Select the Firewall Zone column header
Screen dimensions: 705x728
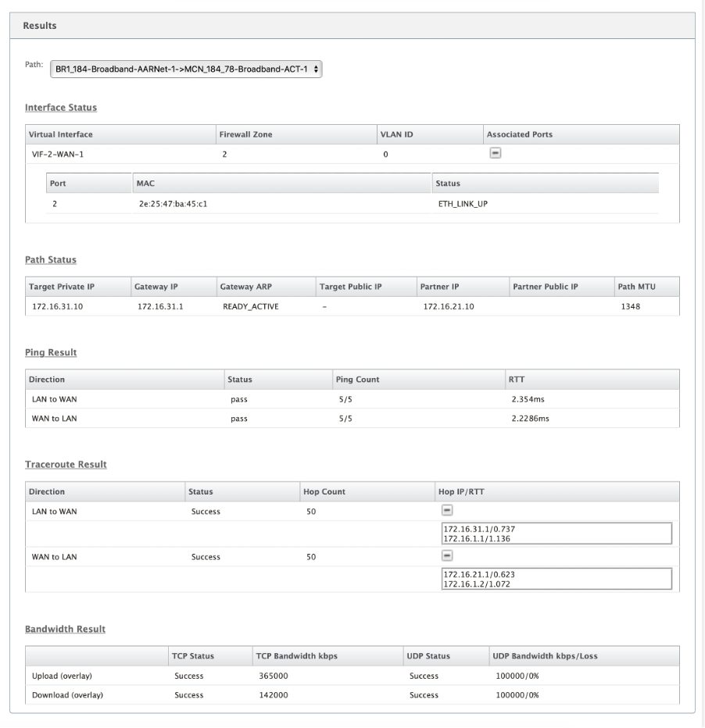click(x=296, y=134)
